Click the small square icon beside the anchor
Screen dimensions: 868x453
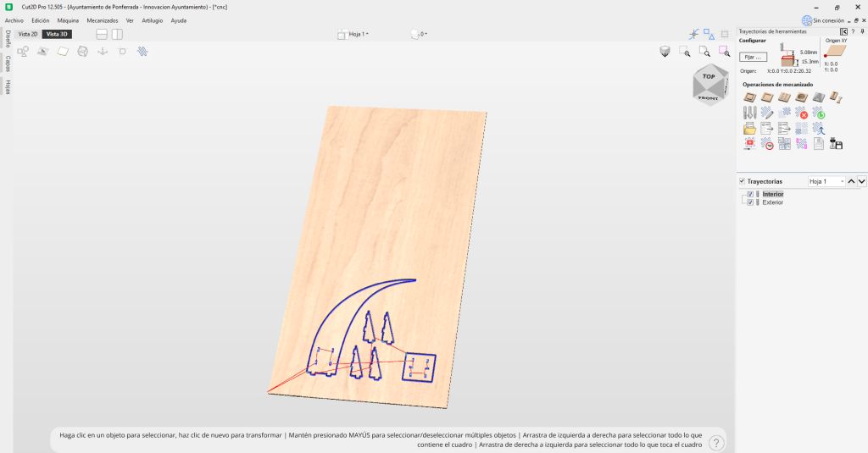coord(122,52)
